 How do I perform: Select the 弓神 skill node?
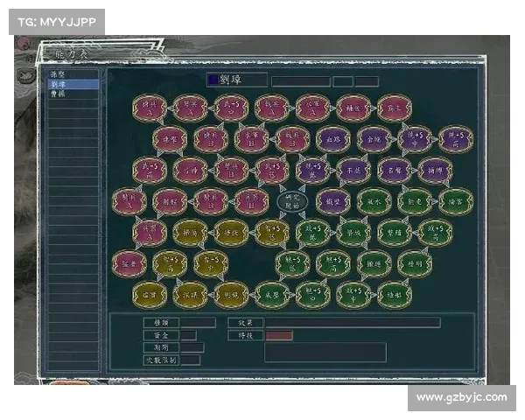[x=190, y=170]
